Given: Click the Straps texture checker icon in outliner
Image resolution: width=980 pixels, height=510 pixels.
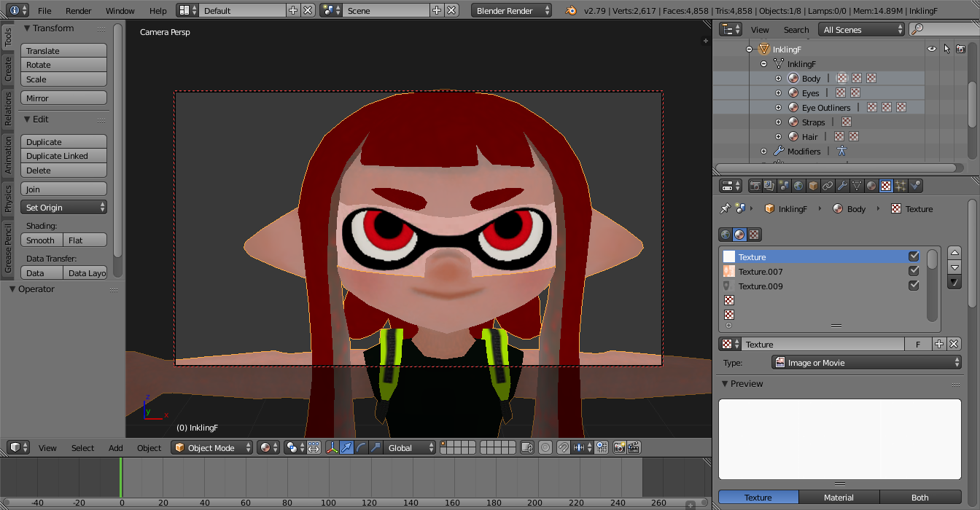Looking at the screenshot, I should click(x=847, y=122).
